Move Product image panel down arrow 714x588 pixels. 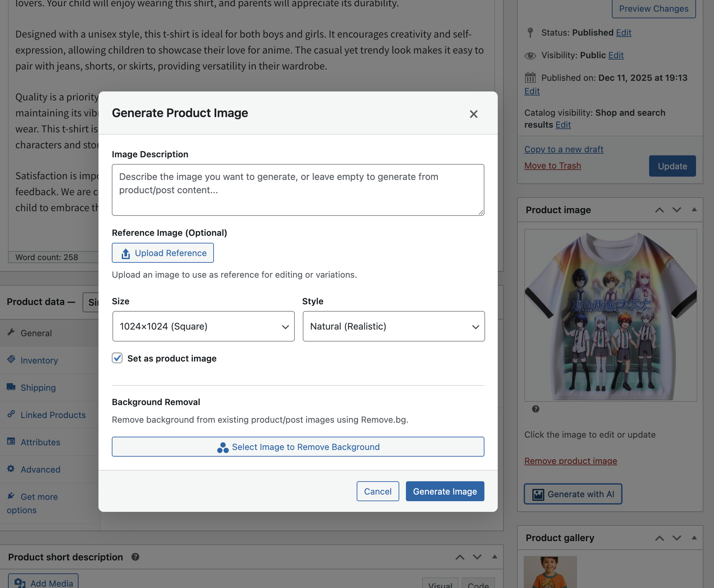[677, 210]
